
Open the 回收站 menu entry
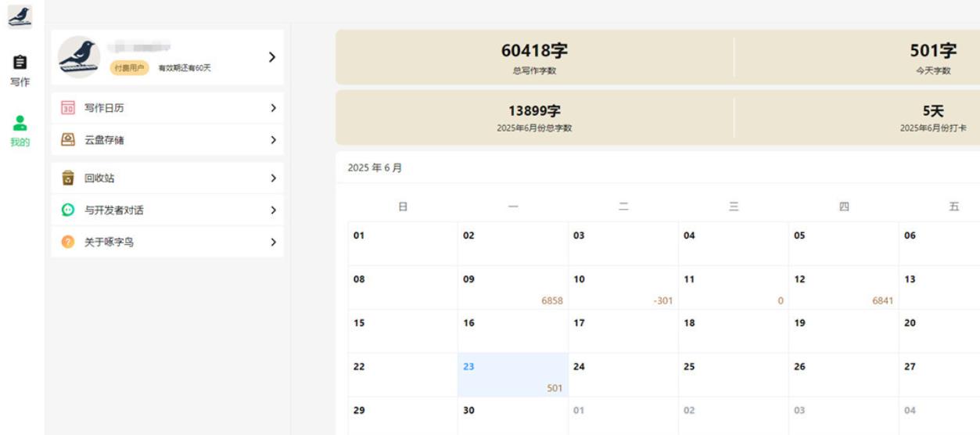(x=167, y=178)
